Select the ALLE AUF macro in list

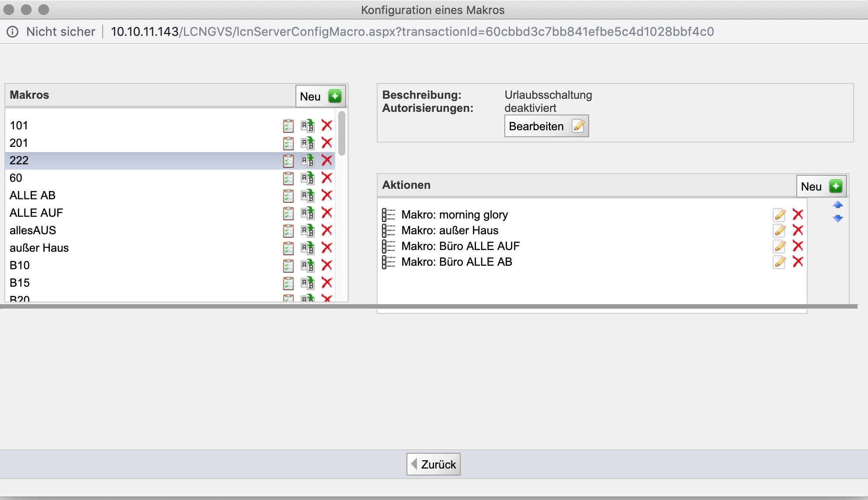tap(36, 213)
